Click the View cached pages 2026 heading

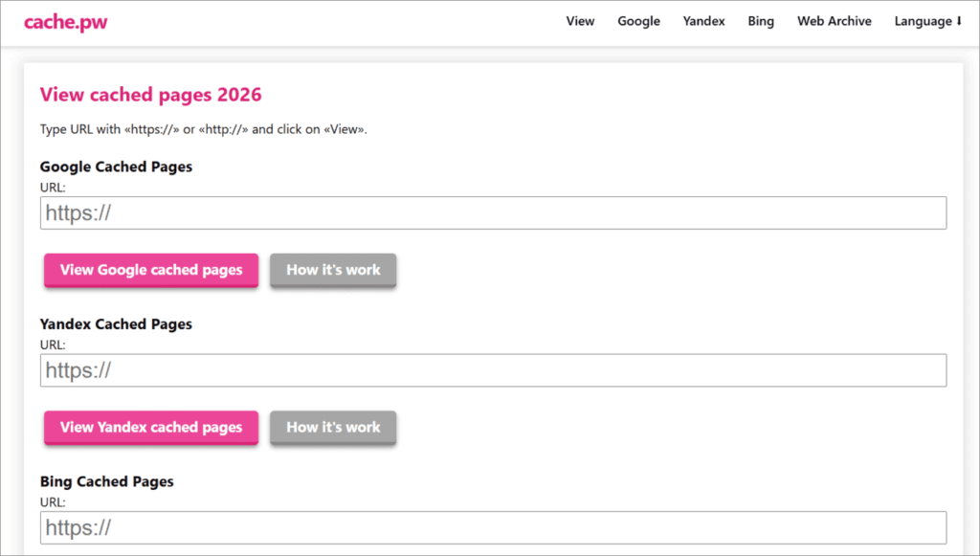[150, 95]
